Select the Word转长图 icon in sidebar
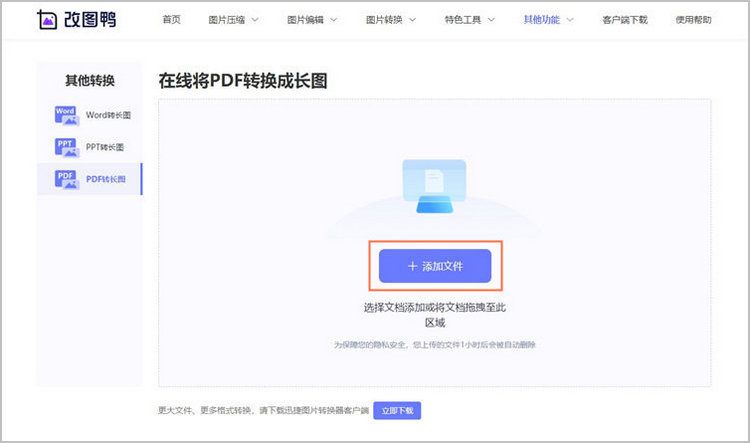 click(67, 115)
